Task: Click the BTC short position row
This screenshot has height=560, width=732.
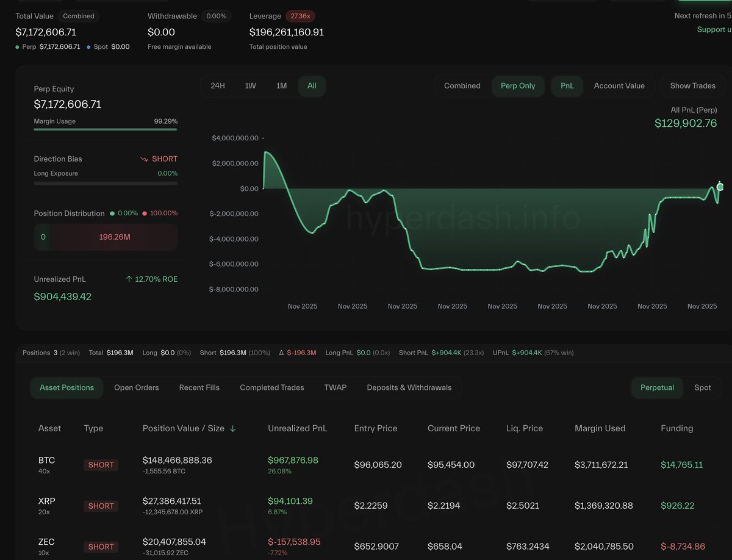Action: (x=366, y=465)
